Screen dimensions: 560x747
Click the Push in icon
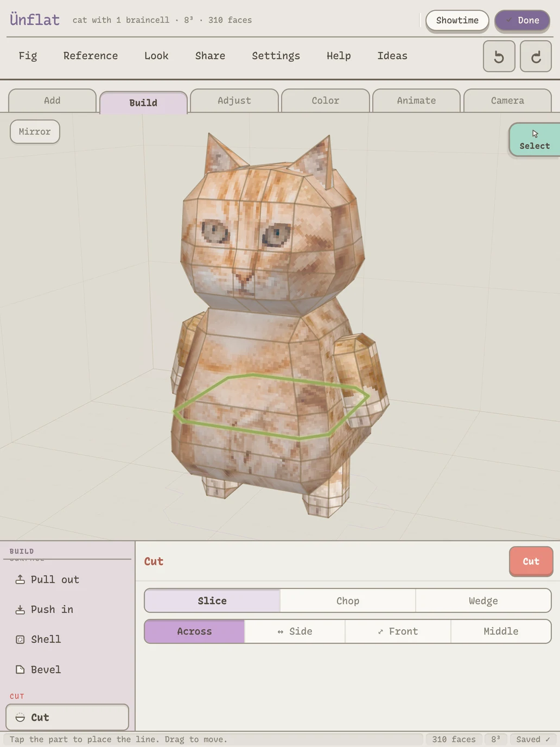pos(20,610)
